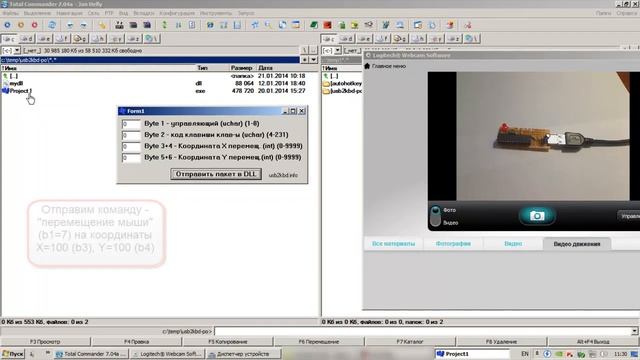Click the green up-down arrows toolbar icon
The width and height of the screenshot is (640, 360).
click(164, 25)
